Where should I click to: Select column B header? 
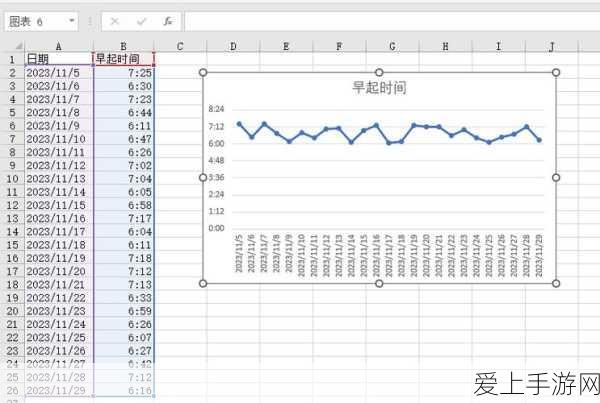pyautogui.click(x=124, y=46)
